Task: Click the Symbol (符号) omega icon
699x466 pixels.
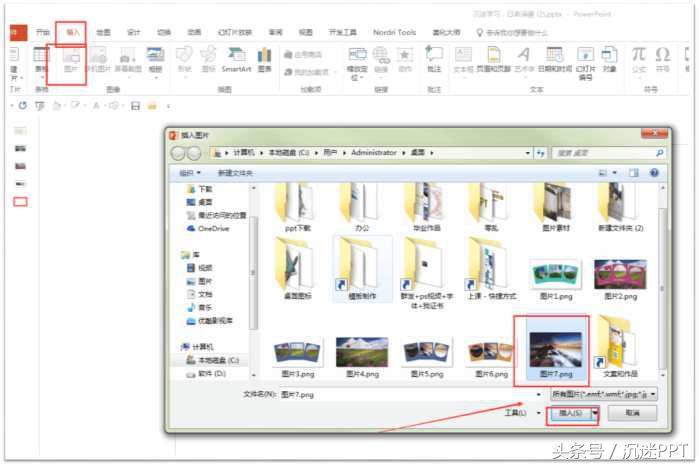Action: (x=663, y=60)
